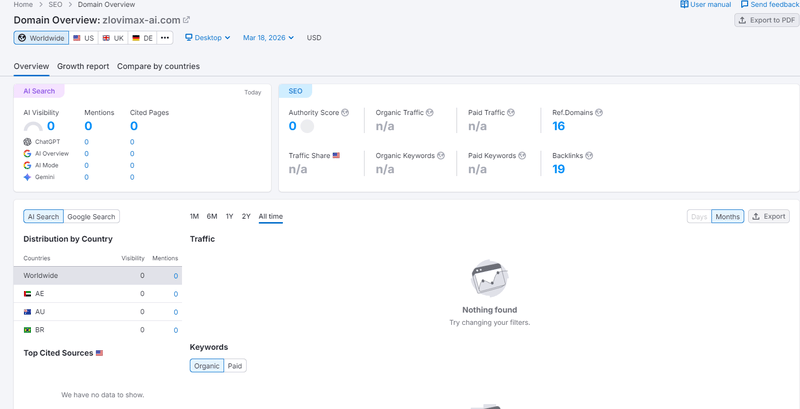
Task: Switch chart granularity to Days
Action: [699, 217]
